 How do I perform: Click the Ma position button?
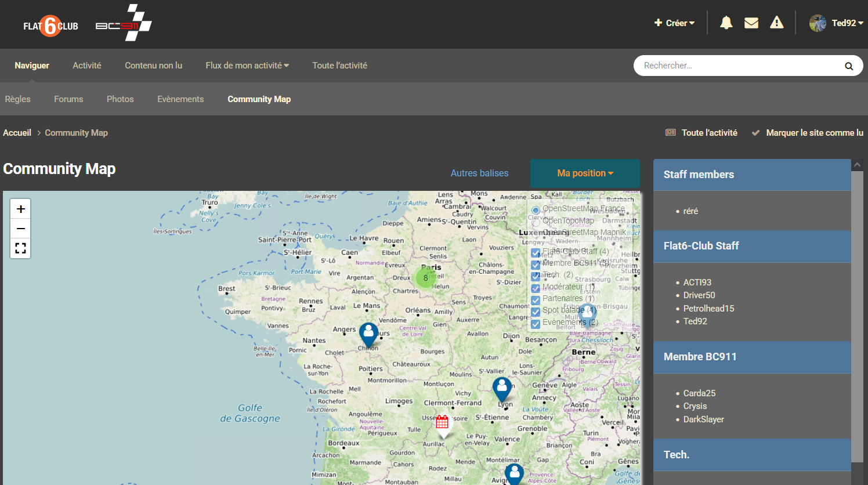585,173
